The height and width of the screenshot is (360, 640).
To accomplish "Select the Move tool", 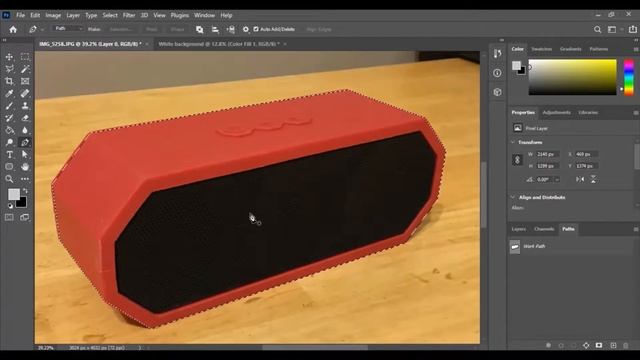I will (x=9, y=57).
